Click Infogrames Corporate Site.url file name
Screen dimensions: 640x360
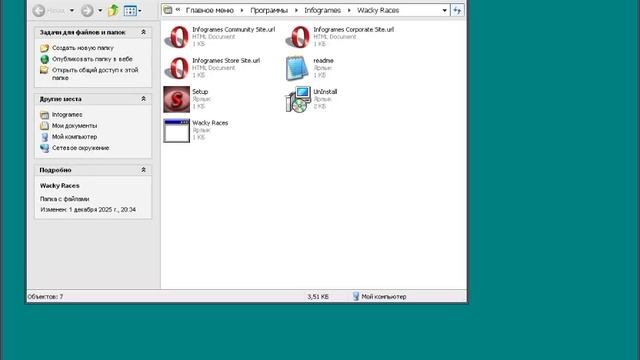coord(353,29)
